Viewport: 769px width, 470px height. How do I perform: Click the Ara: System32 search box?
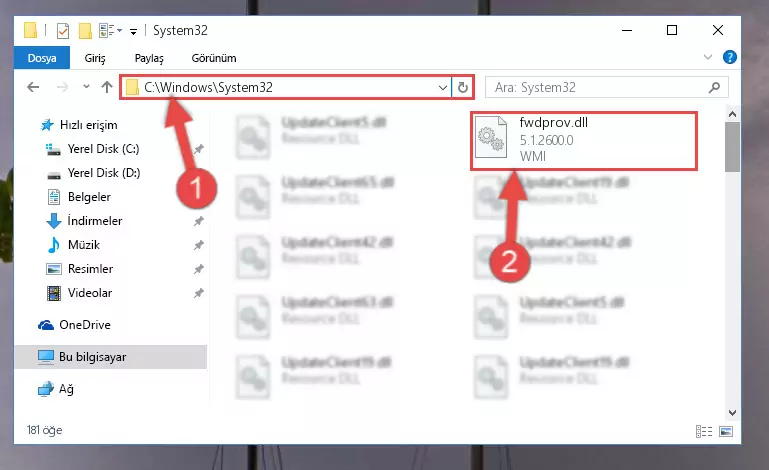(598, 87)
